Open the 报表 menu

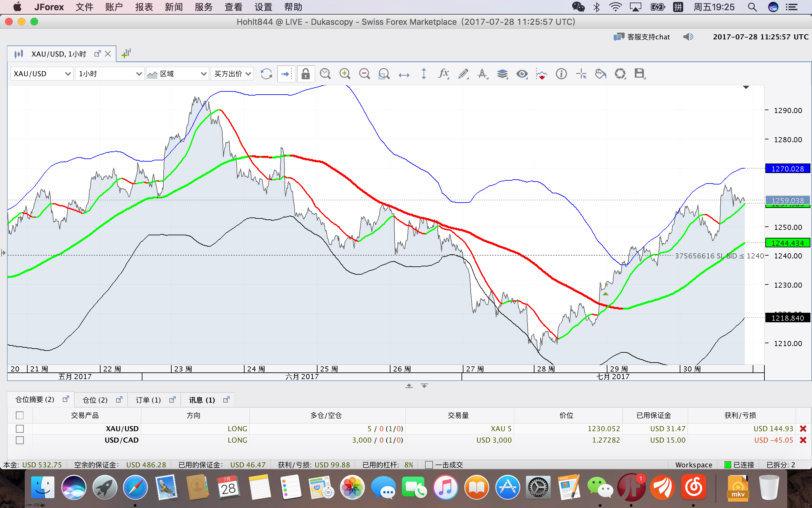[x=144, y=7]
